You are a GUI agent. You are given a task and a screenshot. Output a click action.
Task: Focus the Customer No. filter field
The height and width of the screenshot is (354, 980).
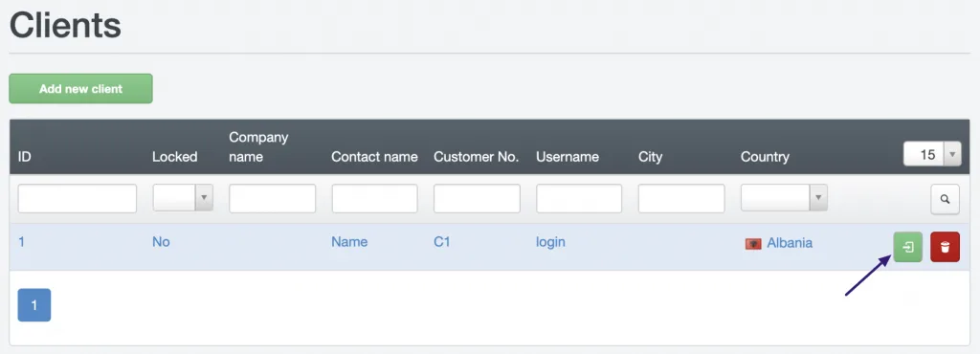click(x=477, y=199)
